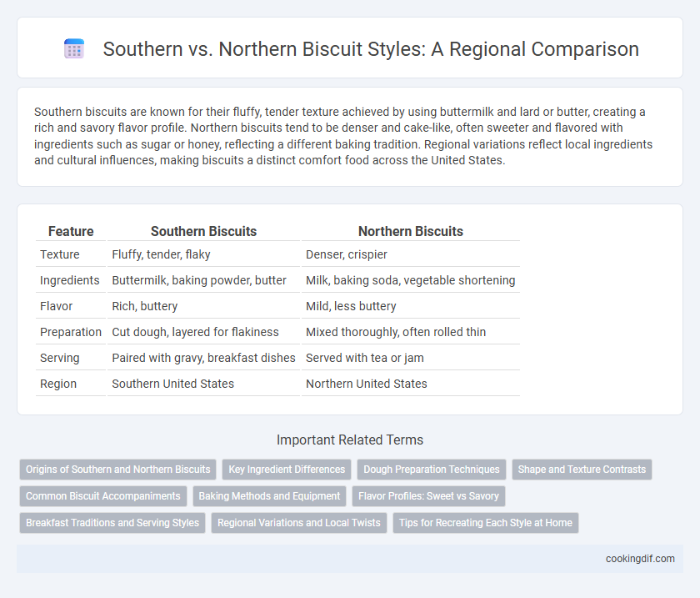
Task: Click the Texture row label
Action: point(60,254)
